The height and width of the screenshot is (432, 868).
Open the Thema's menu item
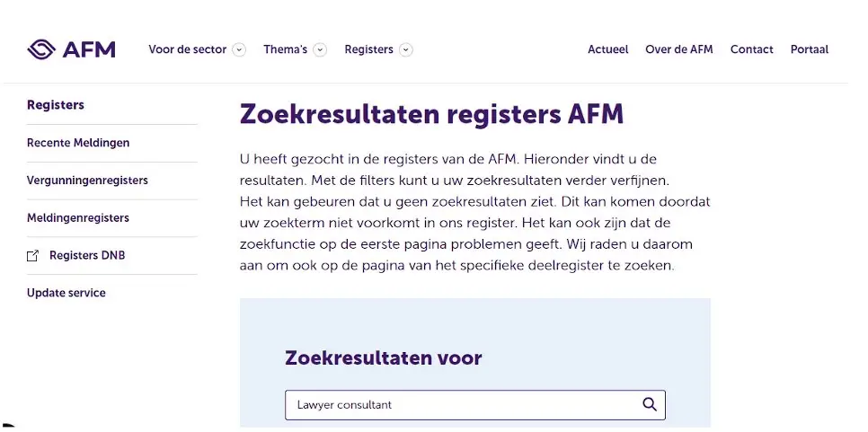click(x=285, y=49)
